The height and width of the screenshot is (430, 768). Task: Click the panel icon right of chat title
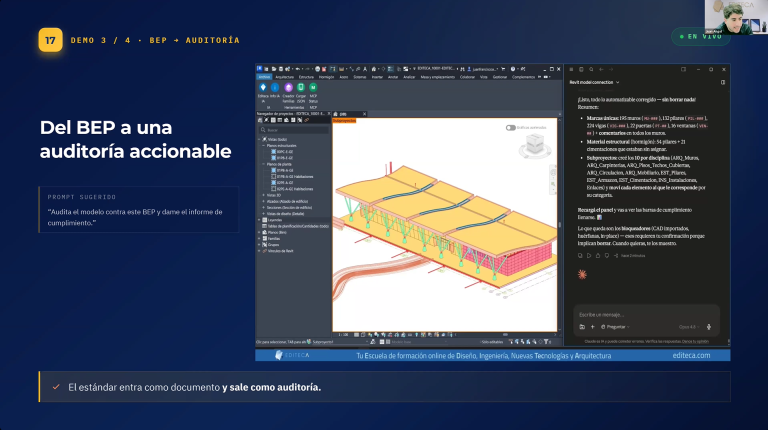point(723,82)
